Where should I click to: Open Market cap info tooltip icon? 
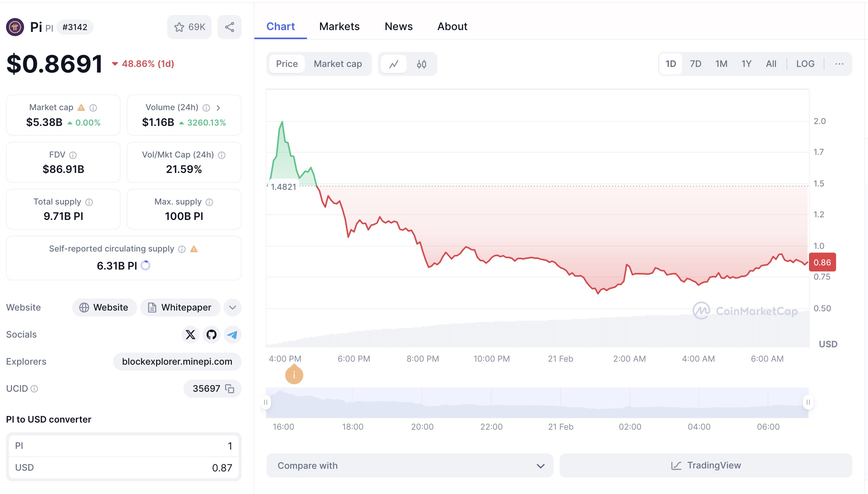coord(93,108)
